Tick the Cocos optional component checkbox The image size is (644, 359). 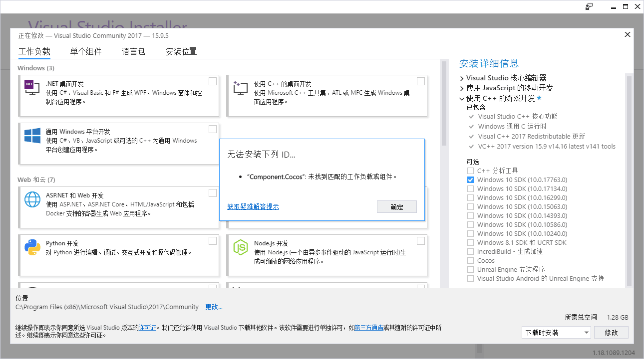coord(470,260)
